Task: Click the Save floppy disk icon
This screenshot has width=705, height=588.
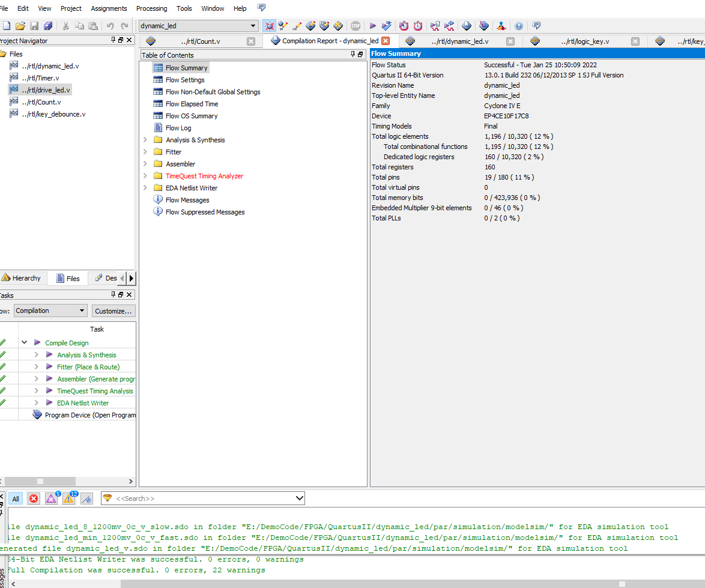Action: pyautogui.click(x=34, y=26)
